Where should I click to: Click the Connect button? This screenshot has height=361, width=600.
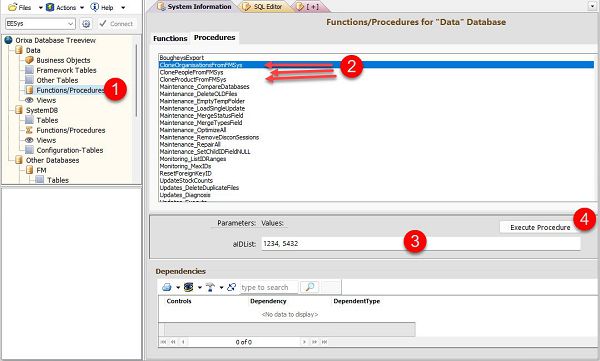[116, 24]
